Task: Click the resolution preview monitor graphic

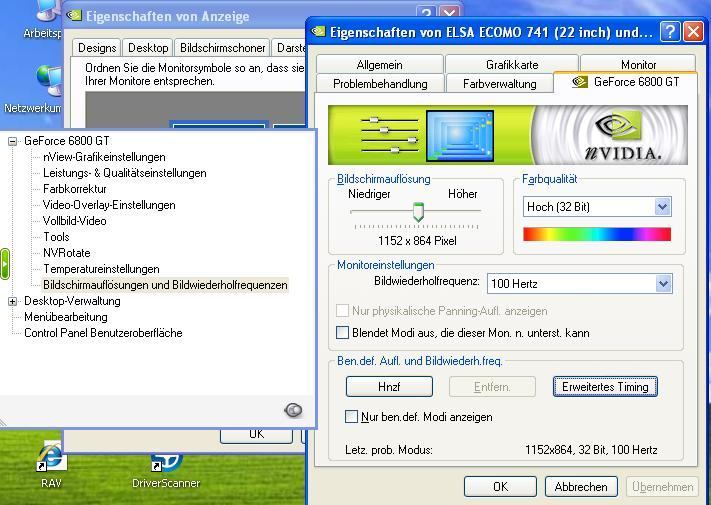Action: (x=460, y=136)
